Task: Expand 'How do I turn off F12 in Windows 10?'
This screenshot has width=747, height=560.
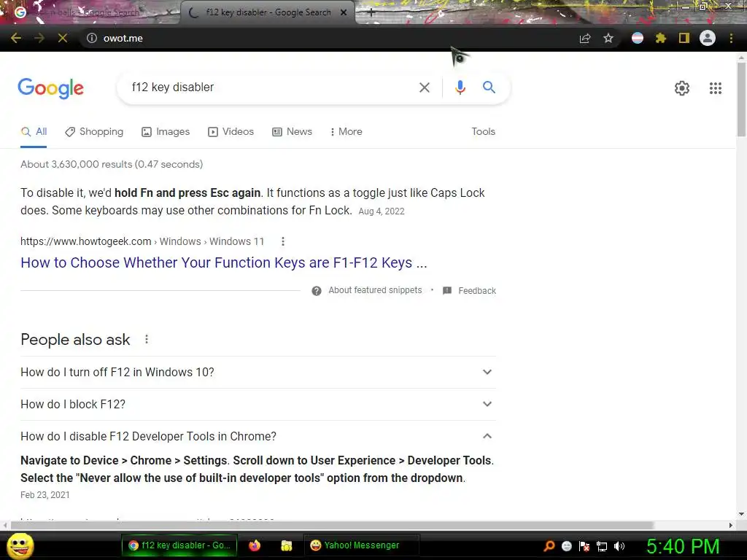Action: pos(258,373)
